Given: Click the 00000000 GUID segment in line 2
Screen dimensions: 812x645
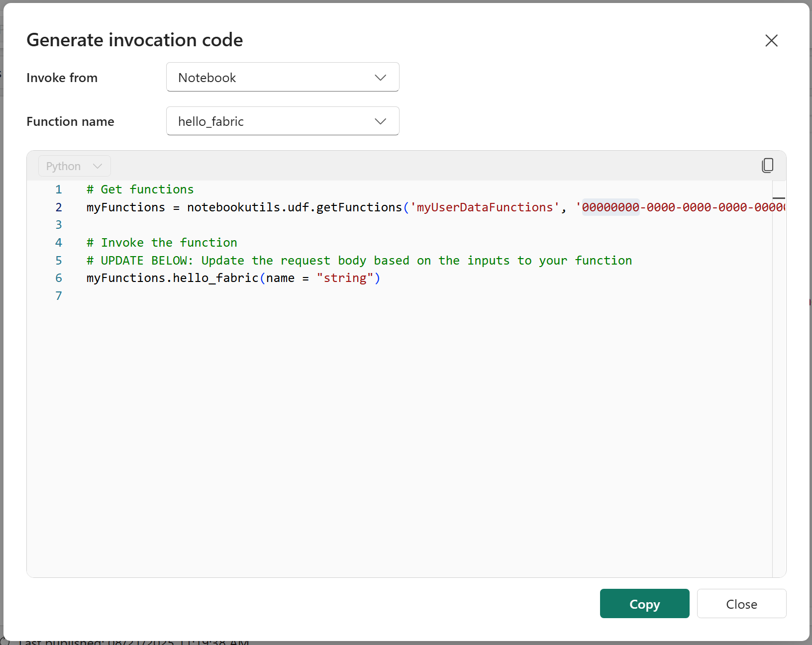Looking at the screenshot, I should point(610,207).
